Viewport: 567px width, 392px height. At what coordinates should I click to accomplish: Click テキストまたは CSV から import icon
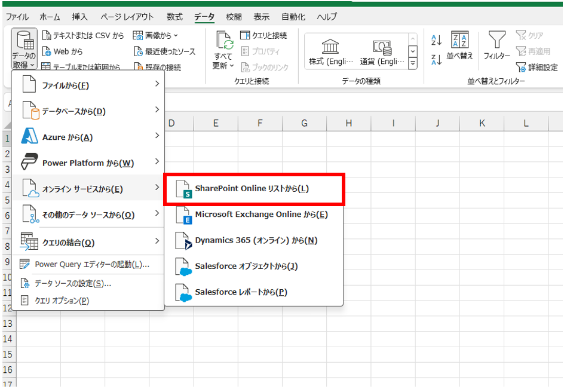47,35
